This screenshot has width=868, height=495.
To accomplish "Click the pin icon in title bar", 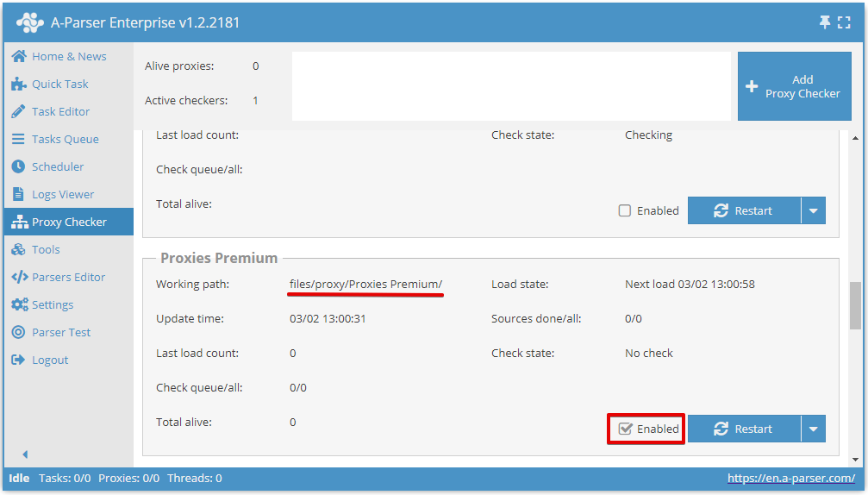I will [825, 22].
